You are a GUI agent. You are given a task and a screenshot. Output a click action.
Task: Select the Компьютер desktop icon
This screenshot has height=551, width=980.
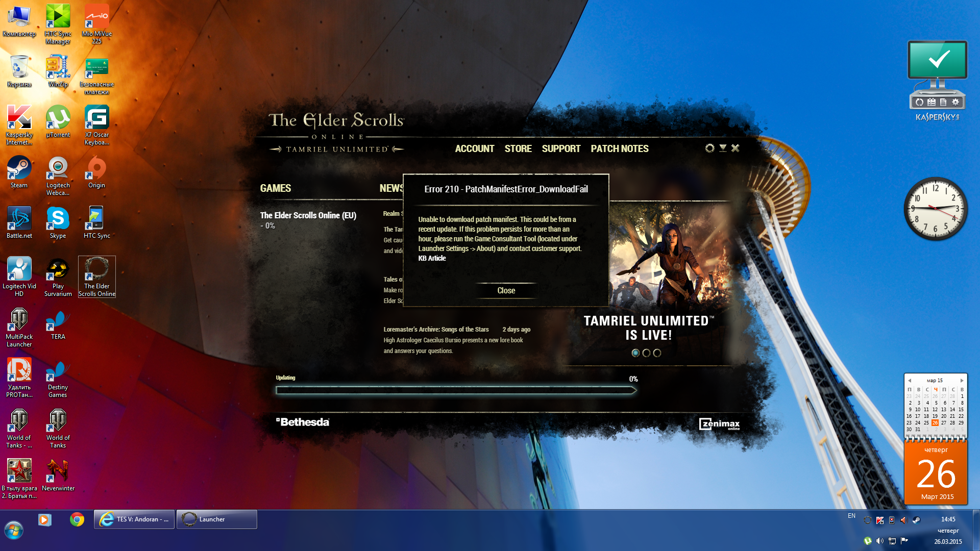(19, 21)
